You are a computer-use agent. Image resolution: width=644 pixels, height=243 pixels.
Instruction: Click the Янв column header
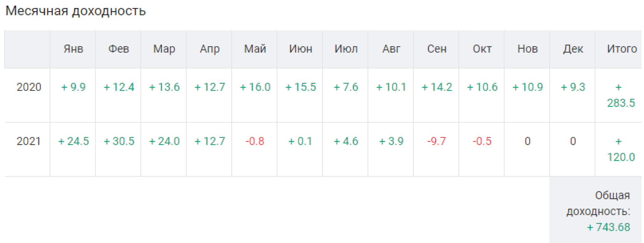[73, 49]
